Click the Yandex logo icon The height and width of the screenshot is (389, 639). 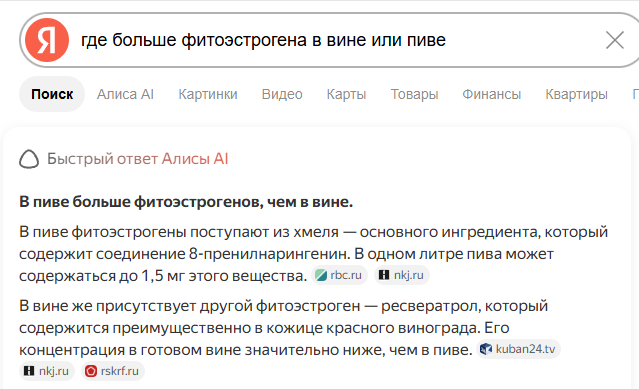click(47, 40)
